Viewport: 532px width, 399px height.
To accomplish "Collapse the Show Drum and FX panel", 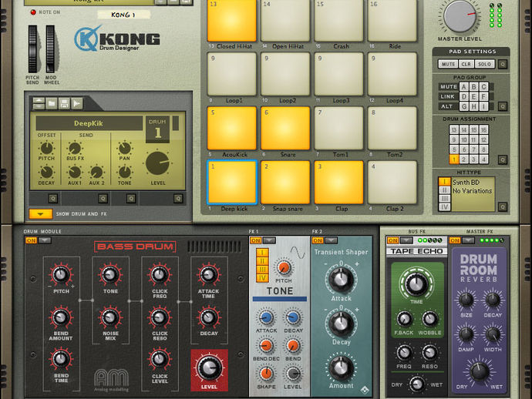I will coord(41,214).
